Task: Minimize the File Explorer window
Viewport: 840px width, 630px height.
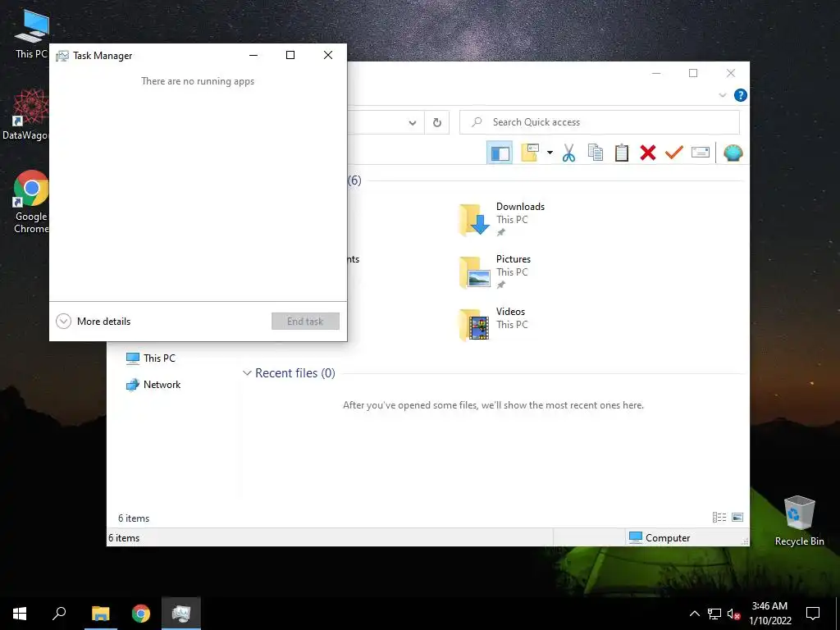Action: (x=656, y=73)
